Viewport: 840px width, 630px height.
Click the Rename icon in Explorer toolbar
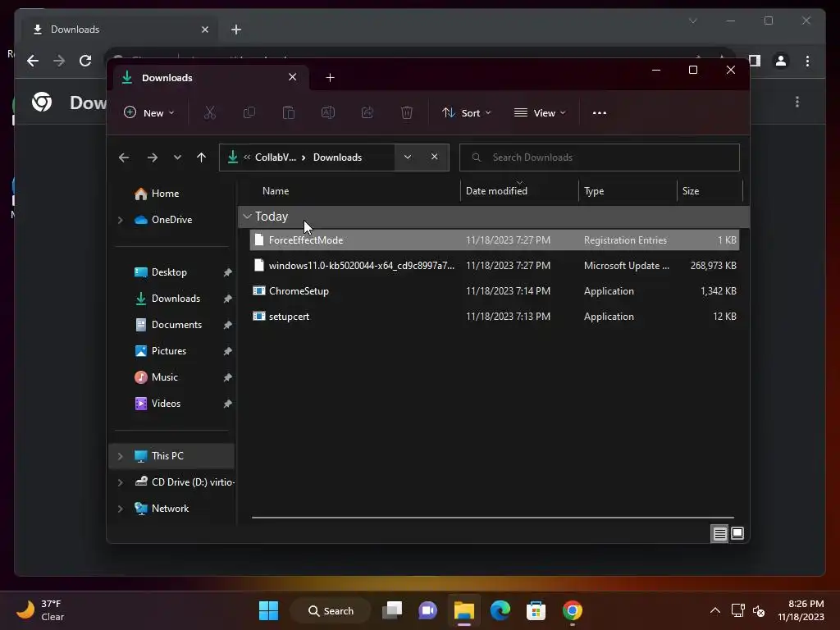[x=328, y=112]
